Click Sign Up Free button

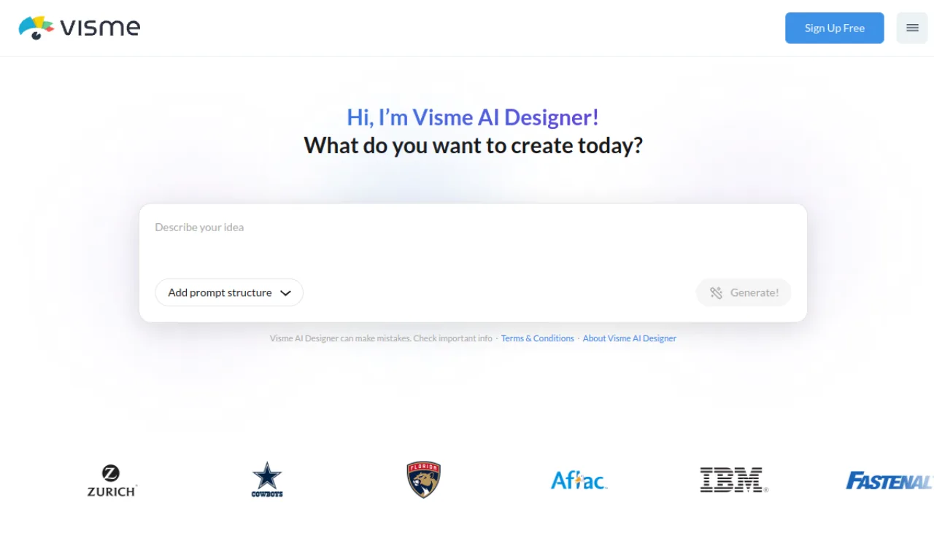[835, 28]
